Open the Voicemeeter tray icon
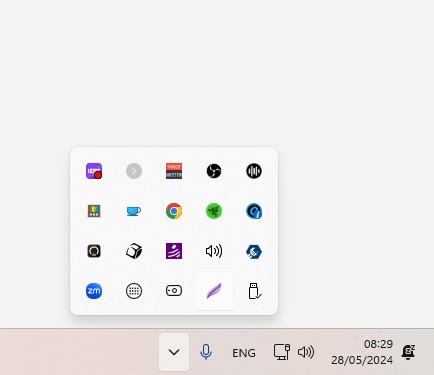The image size is (434, 375). [174, 171]
